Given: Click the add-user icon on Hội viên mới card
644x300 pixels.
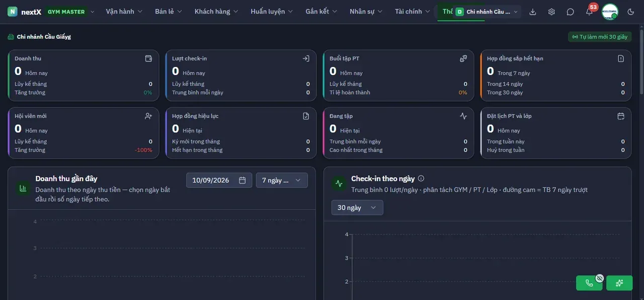Looking at the screenshot, I should [148, 116].
